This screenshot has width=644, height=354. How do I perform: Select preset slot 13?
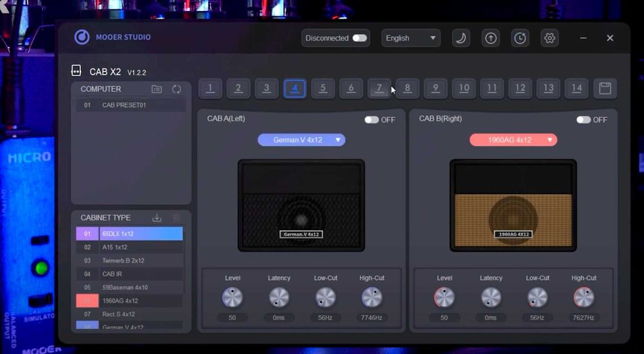[x=548, y=88]
